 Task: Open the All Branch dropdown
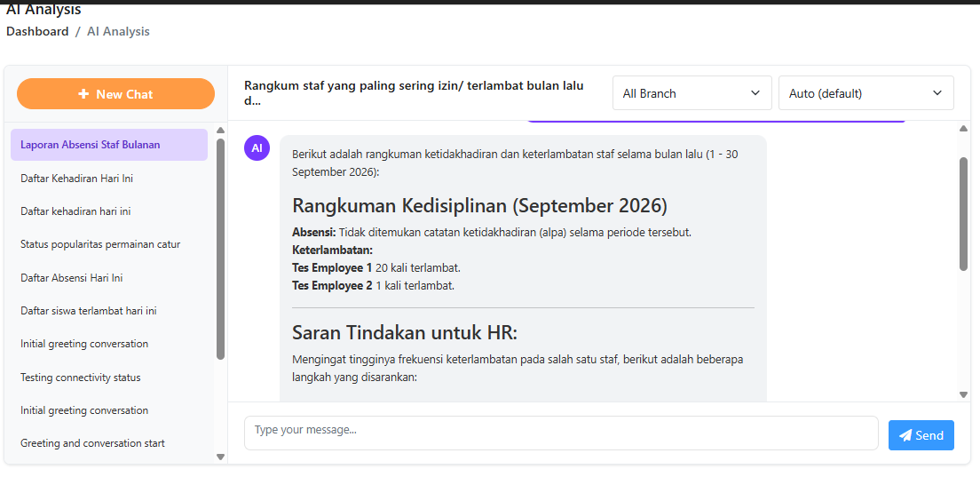pyautogui.click(x=692, y=93)
